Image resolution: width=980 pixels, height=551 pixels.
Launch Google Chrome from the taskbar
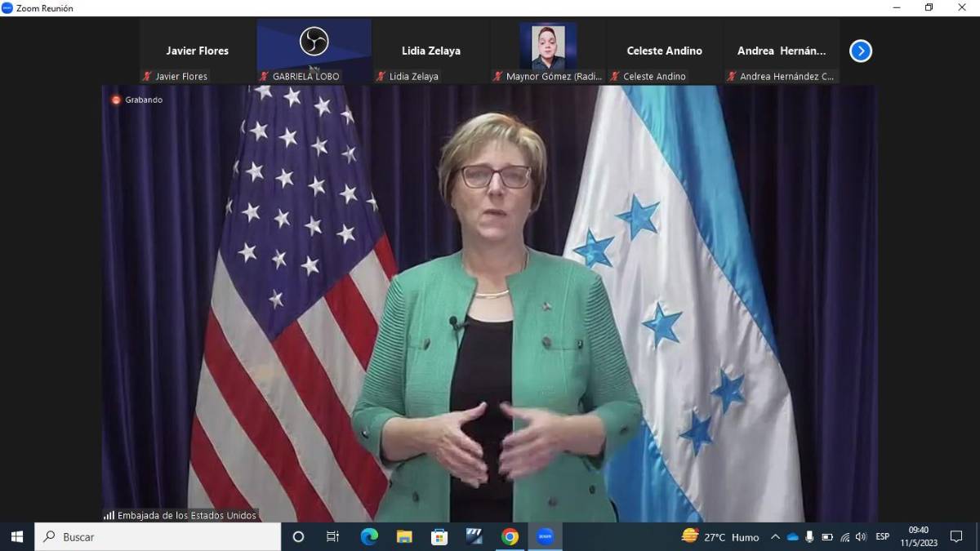point(510,536)
